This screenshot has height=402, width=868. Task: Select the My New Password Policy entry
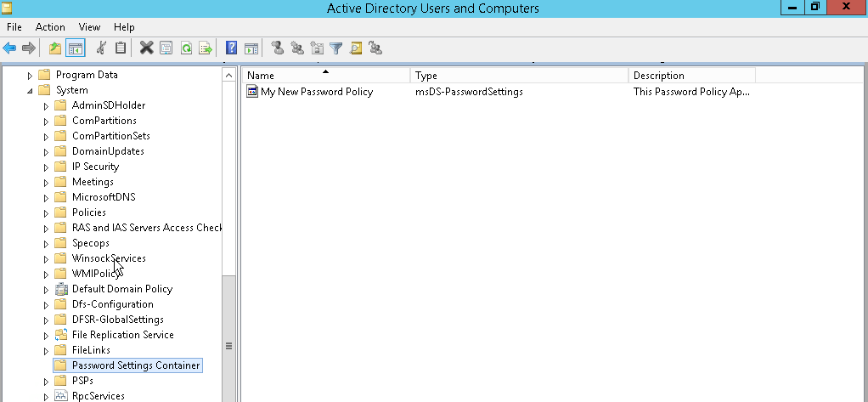click(316, 92)
